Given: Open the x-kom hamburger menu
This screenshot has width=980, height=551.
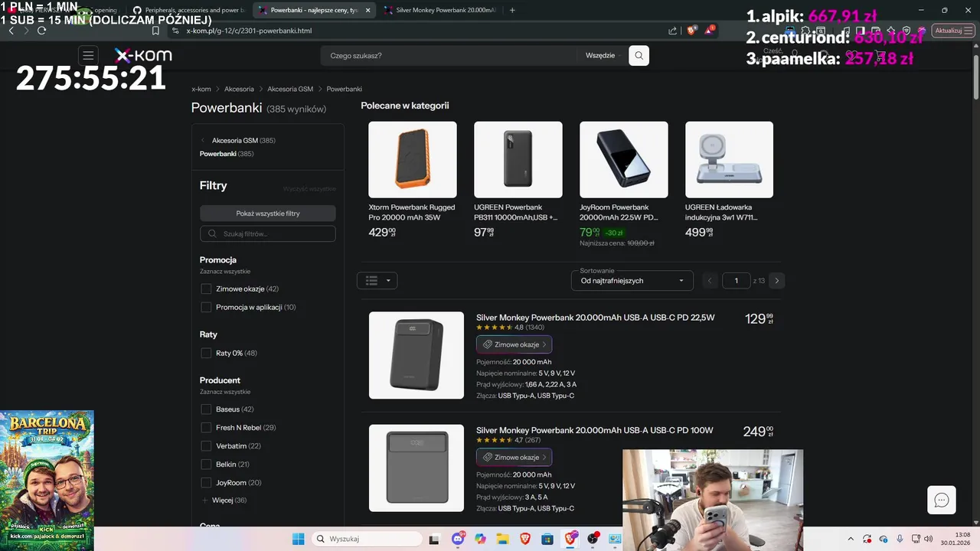Looking at the screenshot, I should (88, 55).
